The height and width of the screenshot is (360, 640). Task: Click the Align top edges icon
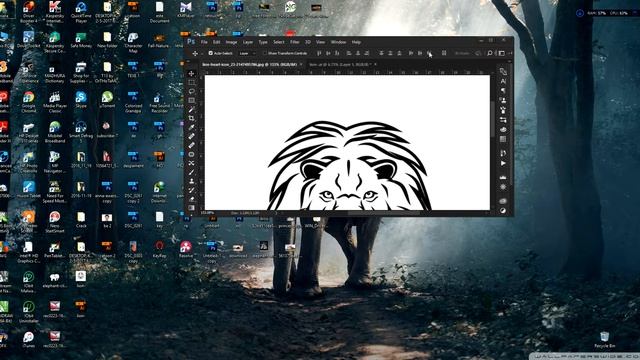click(319, 53)
